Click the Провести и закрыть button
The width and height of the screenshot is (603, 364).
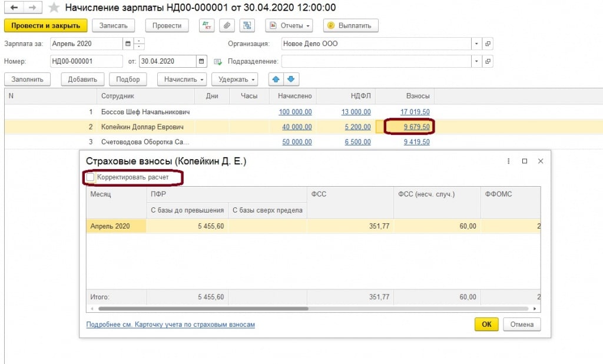click(x=46, y=26)
